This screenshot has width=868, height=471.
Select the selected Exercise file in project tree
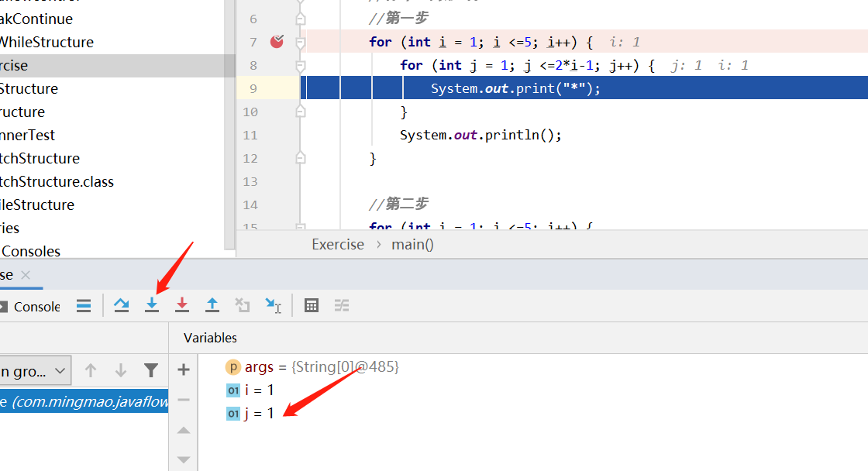tap(112, 65)
